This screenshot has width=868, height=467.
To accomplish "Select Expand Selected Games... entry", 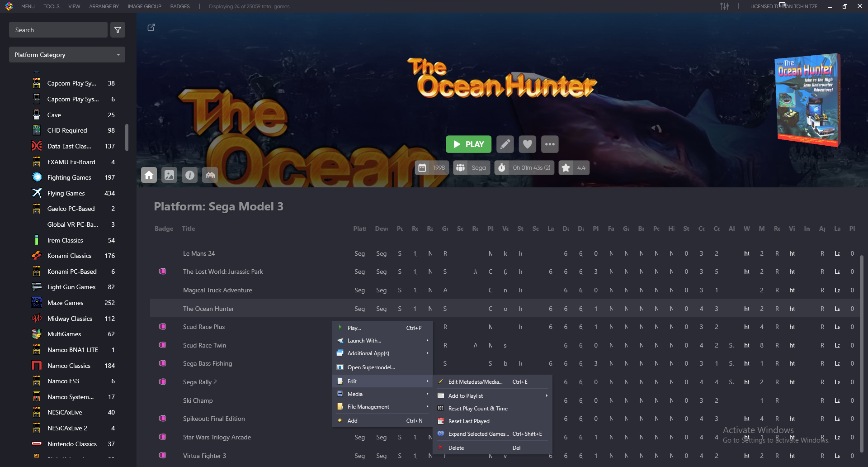I will [493, 434].
